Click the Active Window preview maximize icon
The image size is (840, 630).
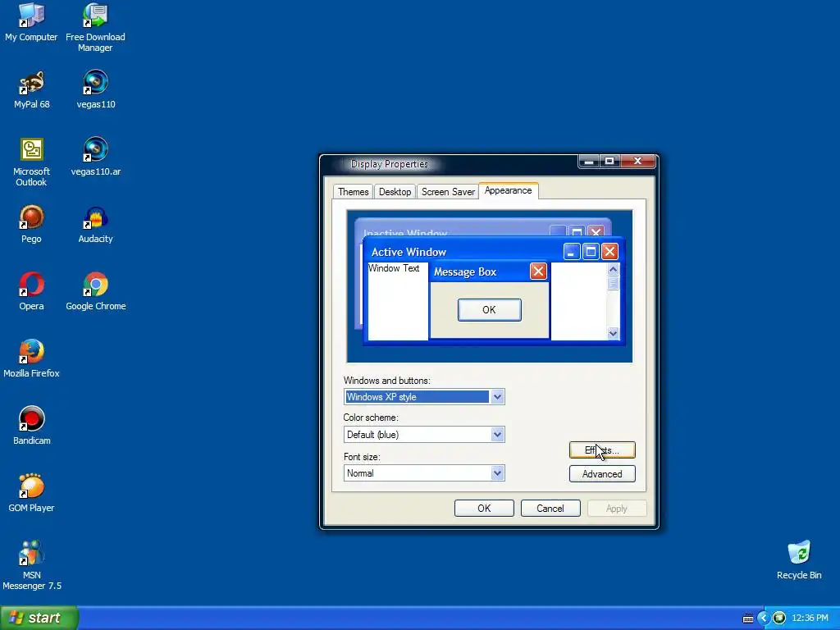[591, 252]
